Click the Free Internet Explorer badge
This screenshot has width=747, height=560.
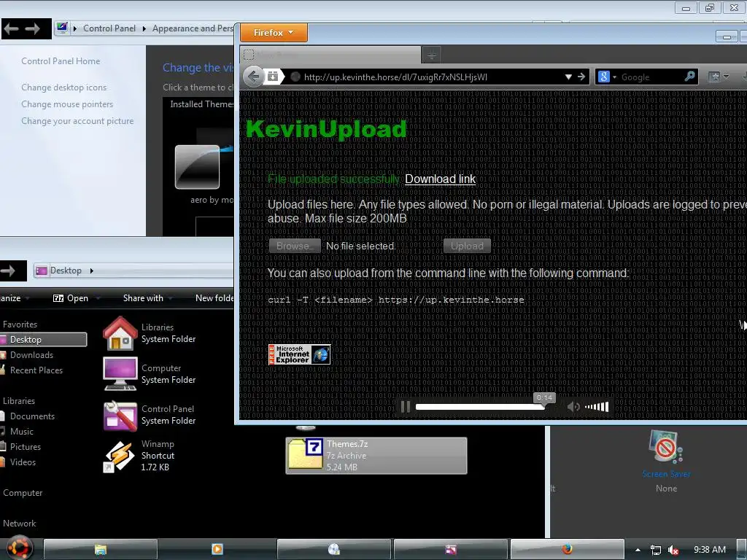[x=299, y=355]
